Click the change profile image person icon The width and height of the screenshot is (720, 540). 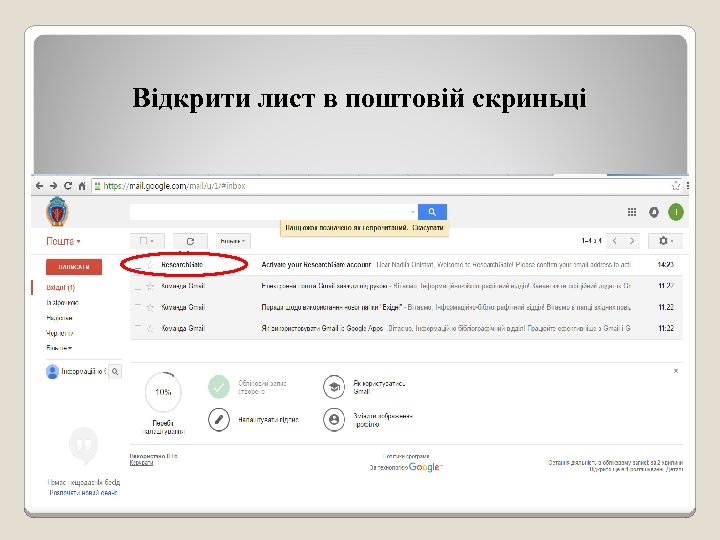coord(334,419)
